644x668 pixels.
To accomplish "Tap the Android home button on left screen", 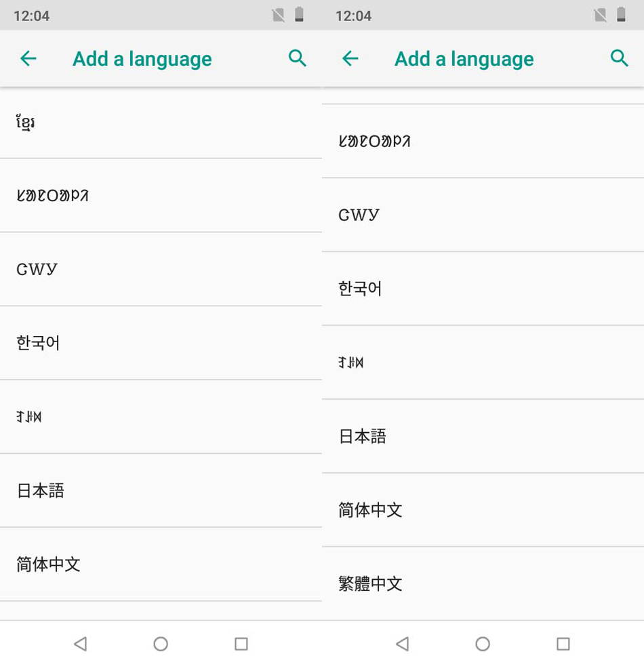I will (161, 644).
